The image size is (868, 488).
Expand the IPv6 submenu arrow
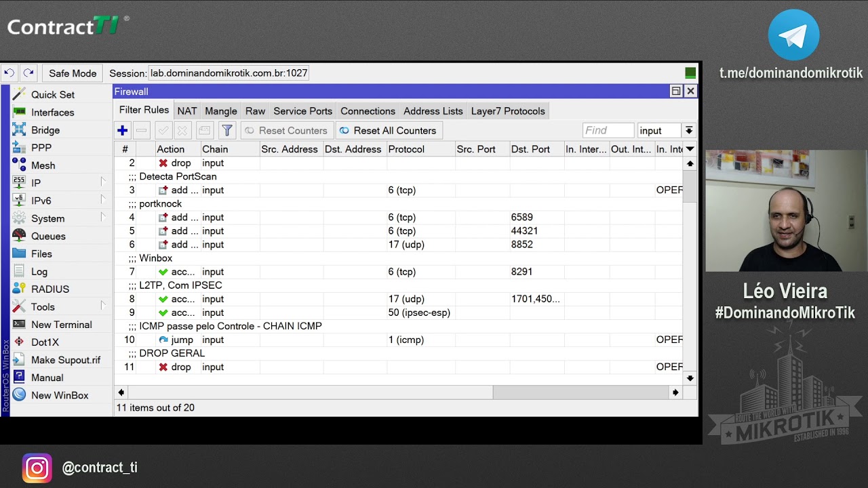tap(103, 199)
